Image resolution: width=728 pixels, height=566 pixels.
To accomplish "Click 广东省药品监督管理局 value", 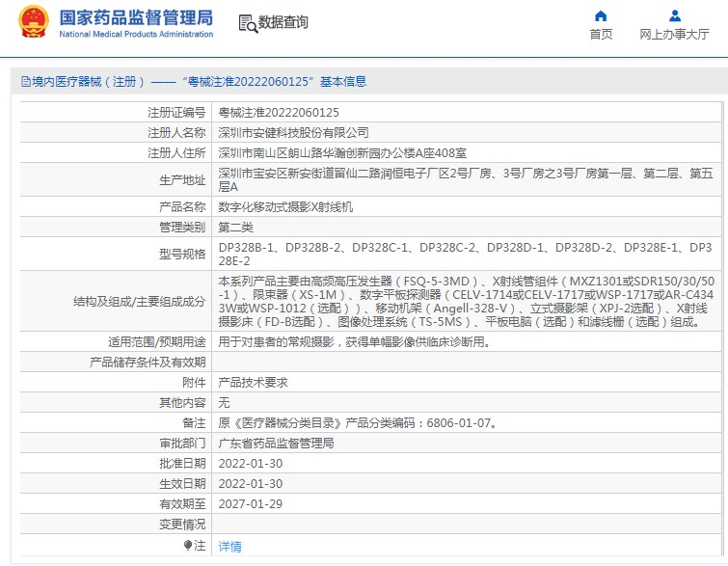I will click(x=276, y=443).
